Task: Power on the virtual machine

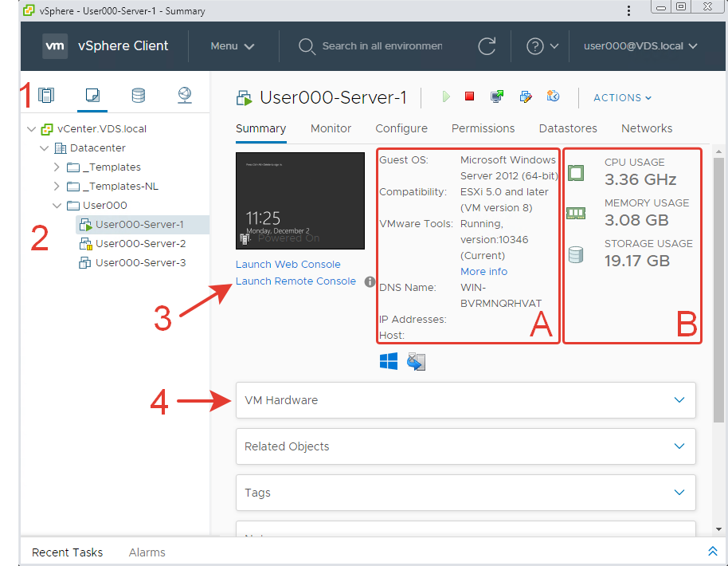Action: (446, 96)
